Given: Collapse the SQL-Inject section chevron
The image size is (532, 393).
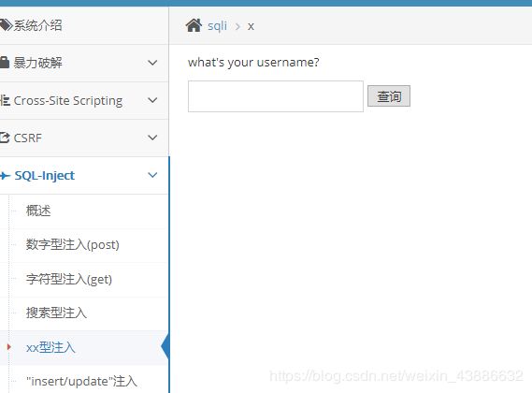Looking at the screenshot, I should tap(152, 175).
